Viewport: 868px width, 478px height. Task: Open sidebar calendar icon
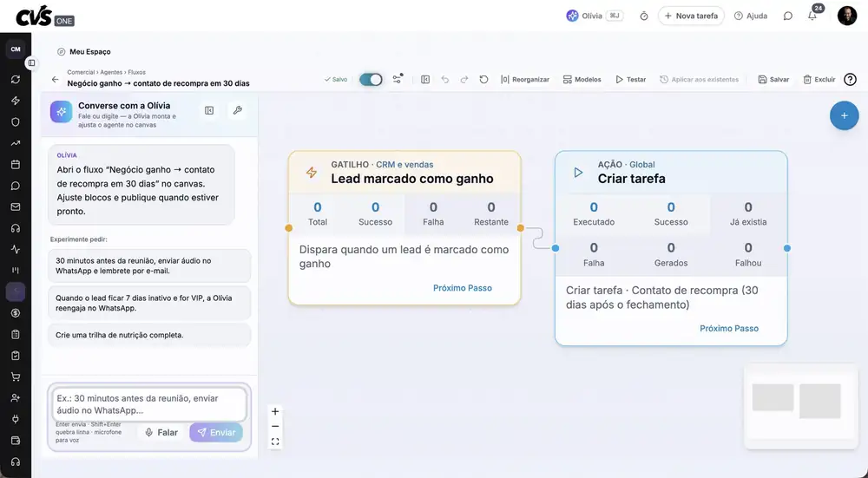16,164
